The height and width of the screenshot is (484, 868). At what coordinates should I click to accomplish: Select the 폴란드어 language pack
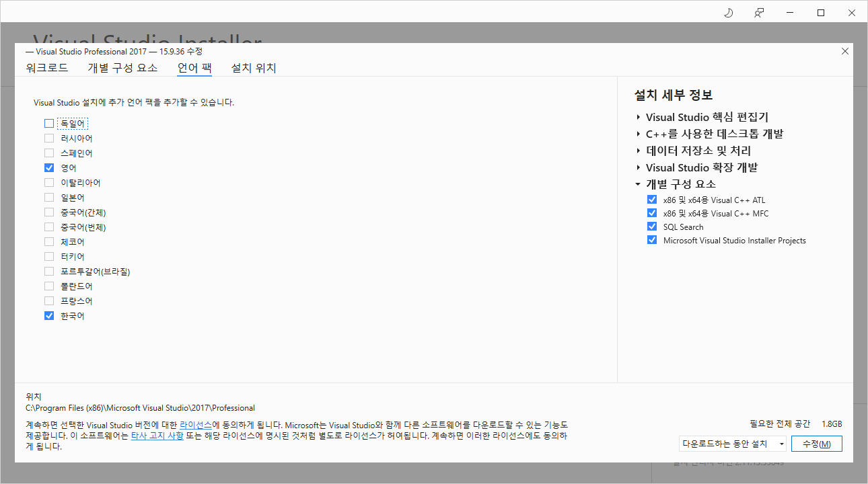tap(49, 286)
